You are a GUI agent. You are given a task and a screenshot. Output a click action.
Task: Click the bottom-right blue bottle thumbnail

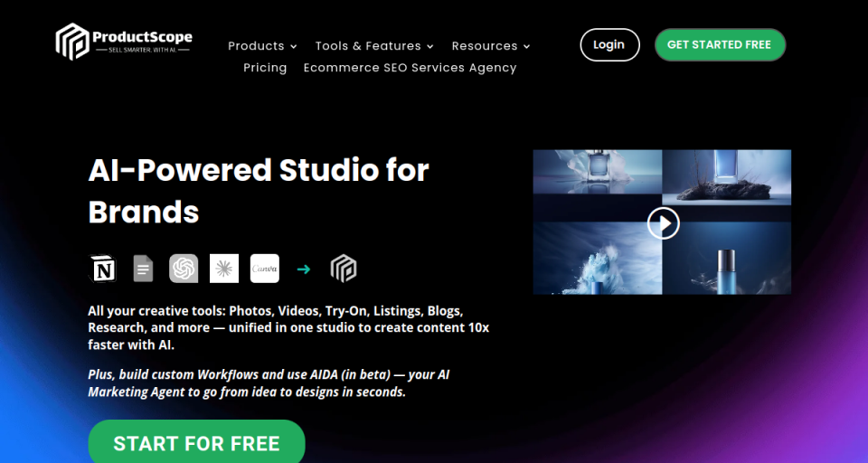[727, 258]
